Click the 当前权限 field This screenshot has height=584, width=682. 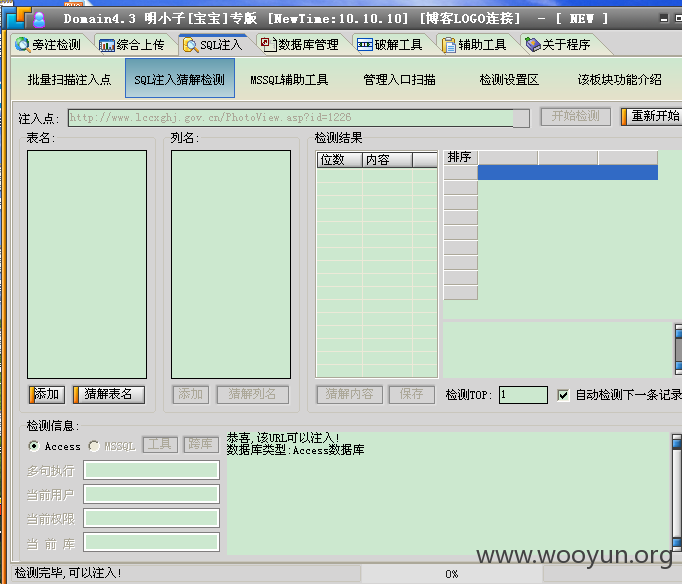tap(151, 518)
